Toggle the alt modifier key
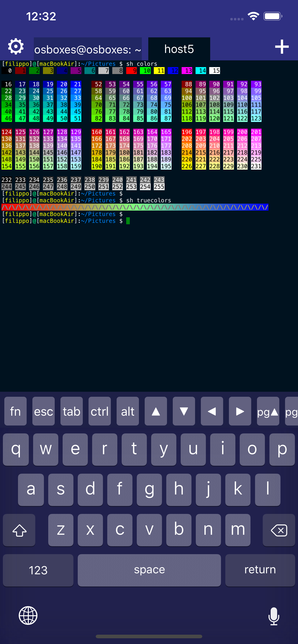The width and height of the screenshot is (298, 644). point(127,411)
